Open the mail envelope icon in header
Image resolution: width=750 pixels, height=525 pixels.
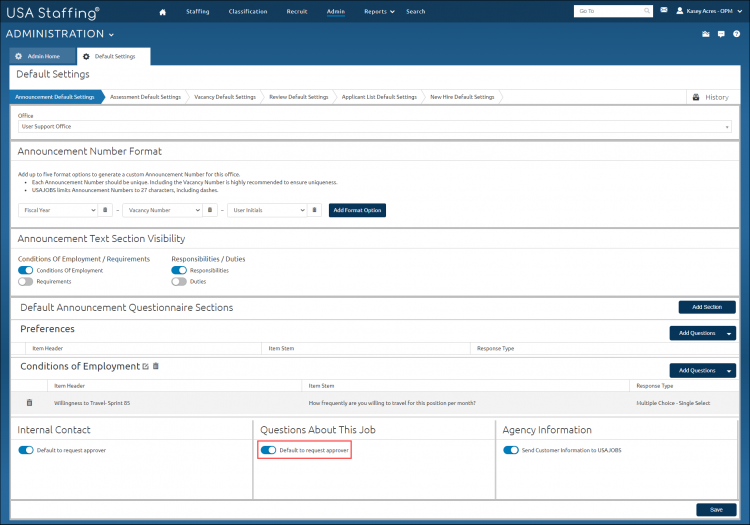click(x=664, y=10)
